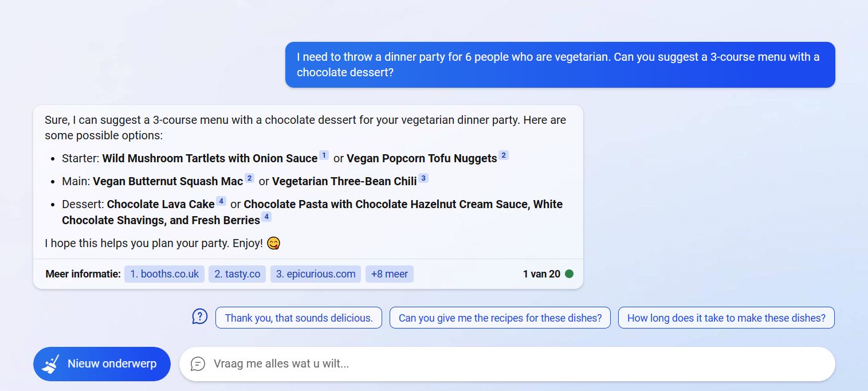
Task: Open citation 4 after Fresh Berries
Action: tap(266, 217)
